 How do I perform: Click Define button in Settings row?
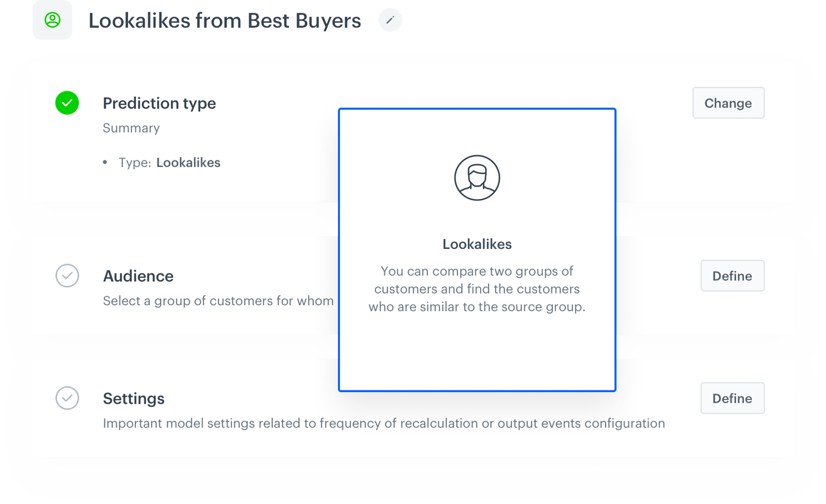coord(732,398)
